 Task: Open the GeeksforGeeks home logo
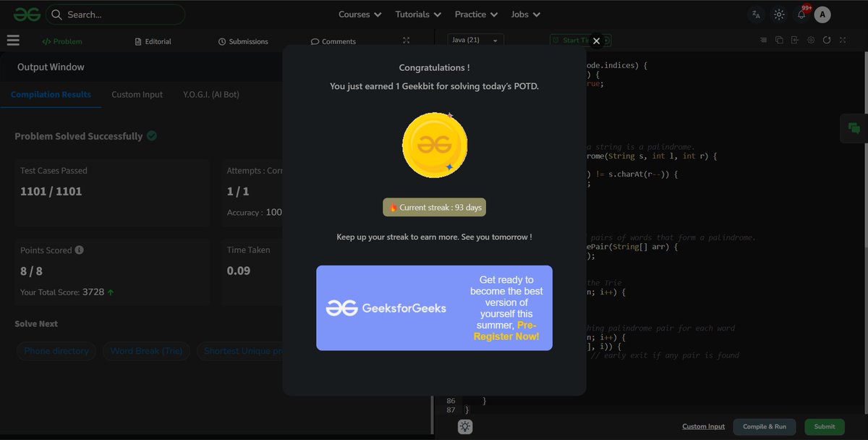pyautogui.click(x=26, y=14)
